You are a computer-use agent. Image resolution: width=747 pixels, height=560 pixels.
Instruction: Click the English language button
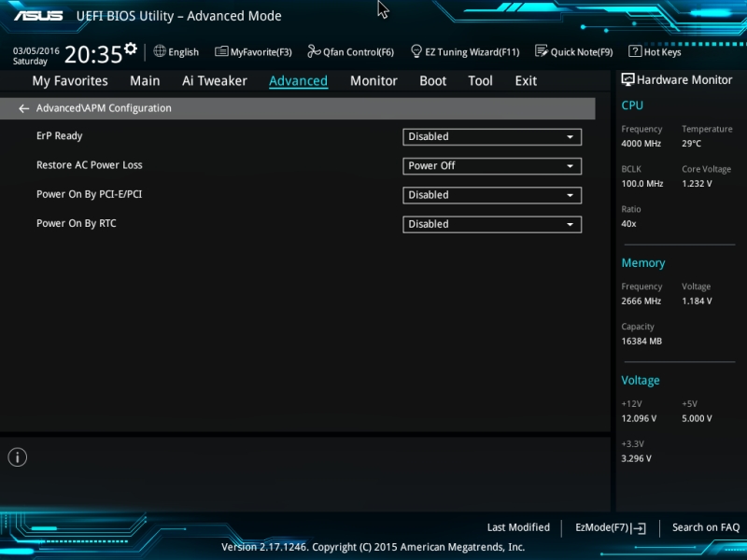[176, 52]
